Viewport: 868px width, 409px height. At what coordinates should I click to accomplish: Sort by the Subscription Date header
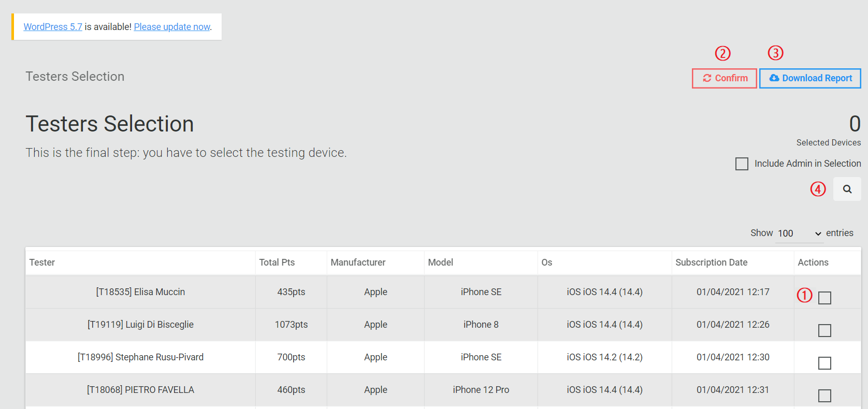(x=711, y=262)
